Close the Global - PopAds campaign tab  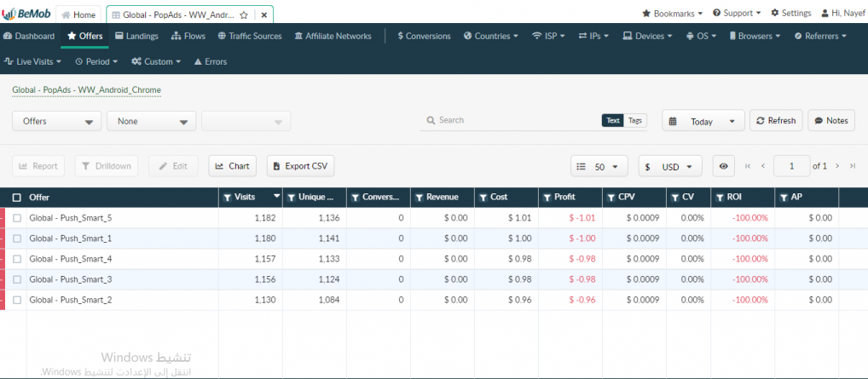click(263, 14)
